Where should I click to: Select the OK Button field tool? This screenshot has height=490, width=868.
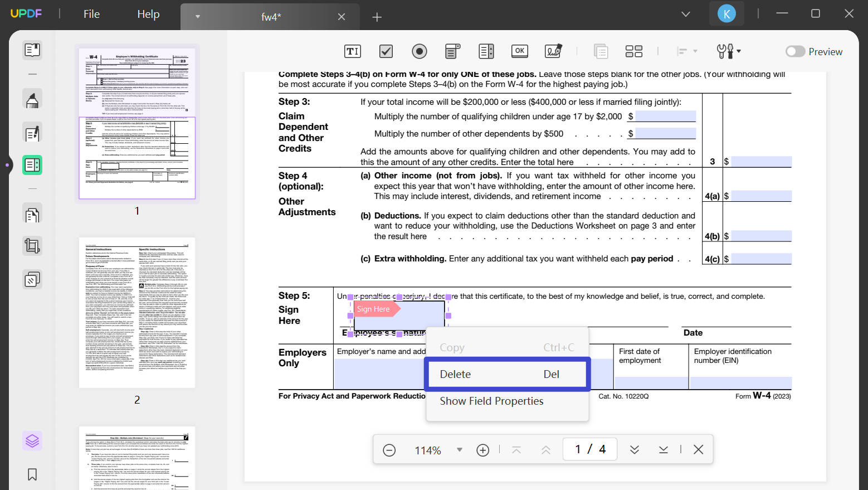(519, 51)
